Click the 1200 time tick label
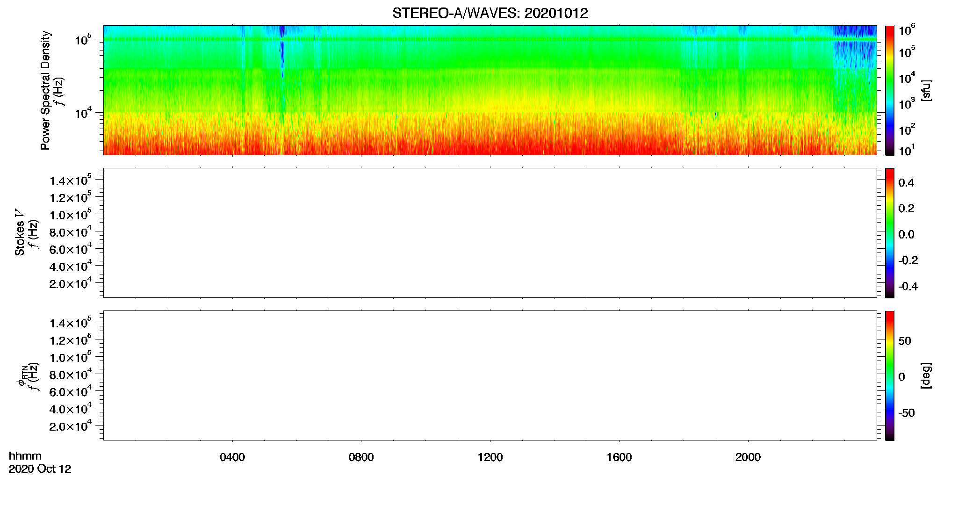980x505 pixels. pos(490,457)
